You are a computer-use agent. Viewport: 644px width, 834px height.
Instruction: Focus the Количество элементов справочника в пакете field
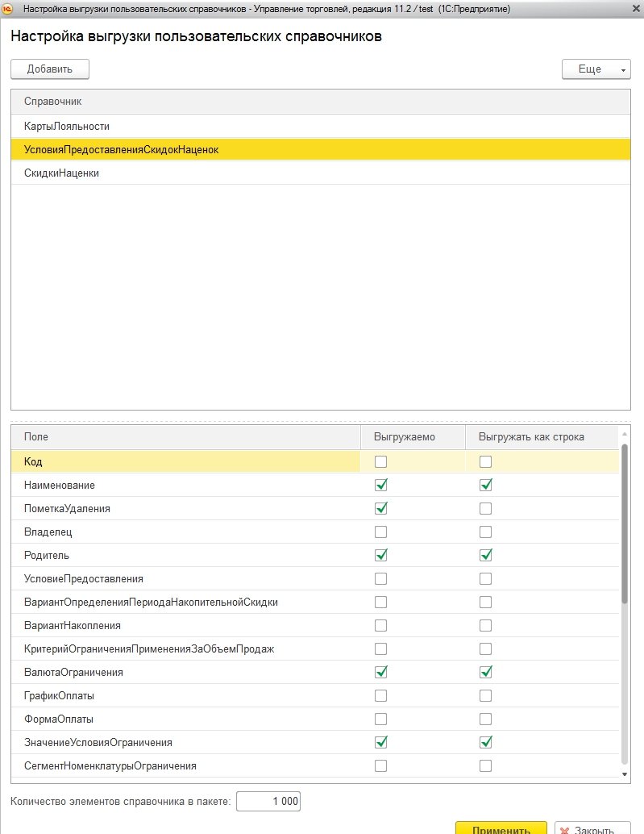pyautogui.click(x=268, y=802)
